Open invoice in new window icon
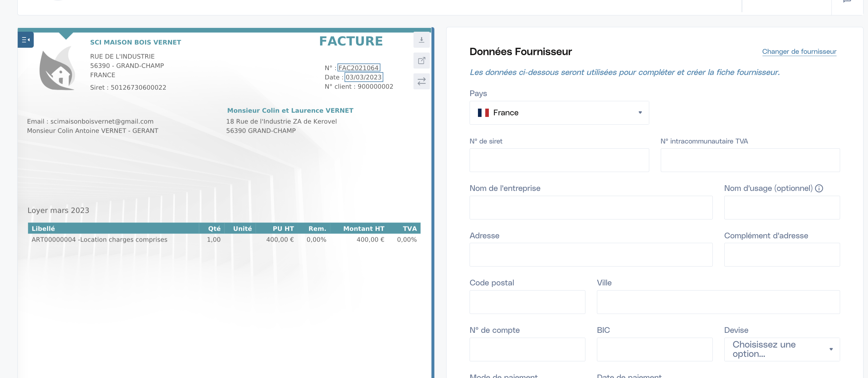The height and width of the screenshot is (378, 868). click(x=421, y=61)
